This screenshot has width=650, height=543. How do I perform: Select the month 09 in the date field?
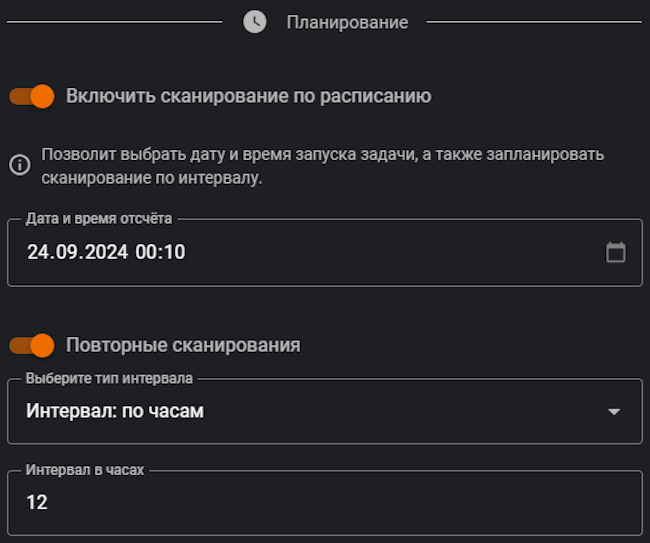[x=63, y=252]
